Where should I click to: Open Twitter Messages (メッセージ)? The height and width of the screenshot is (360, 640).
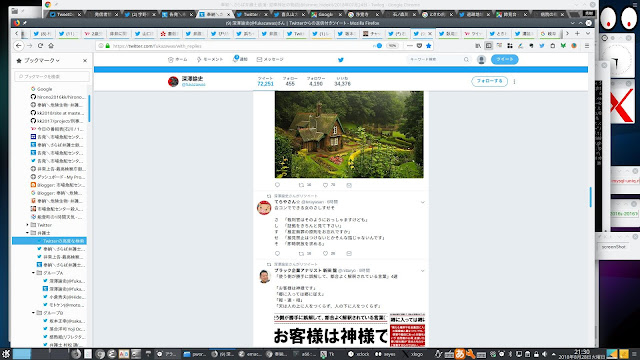pos(270,60)
